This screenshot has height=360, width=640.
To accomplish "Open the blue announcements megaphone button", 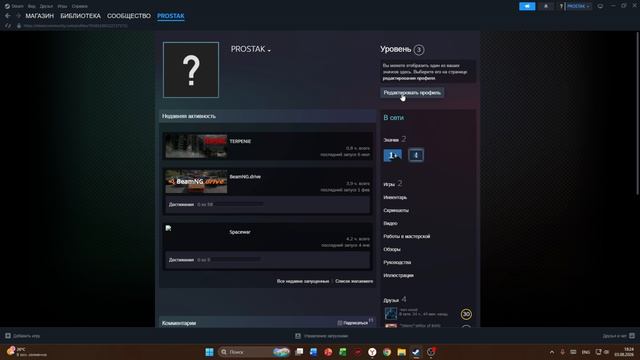I will click(527, 6).
